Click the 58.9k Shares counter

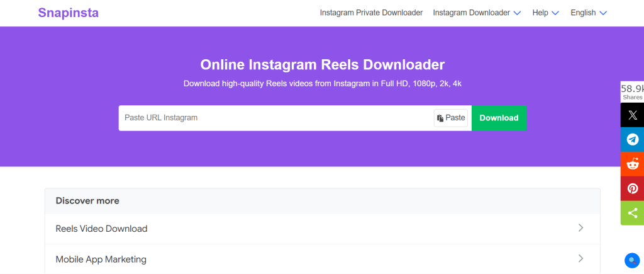[x=632, y=92]
